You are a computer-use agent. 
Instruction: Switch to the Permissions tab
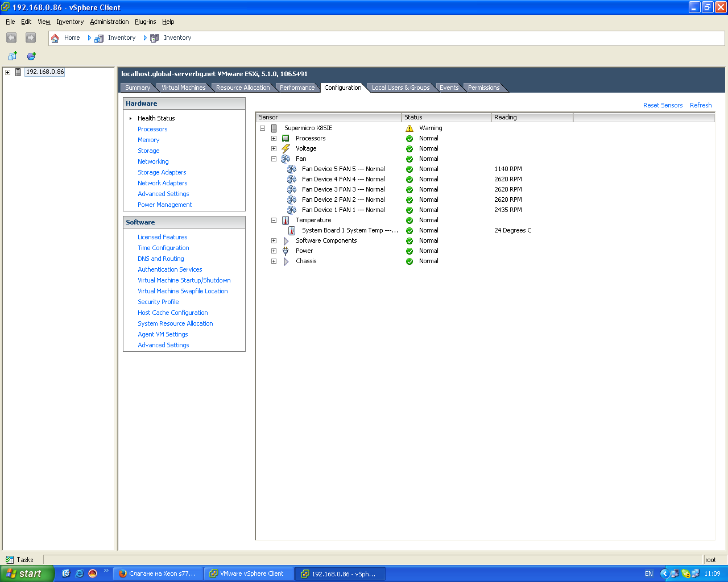pyautogui.click(x=483, y=88)
